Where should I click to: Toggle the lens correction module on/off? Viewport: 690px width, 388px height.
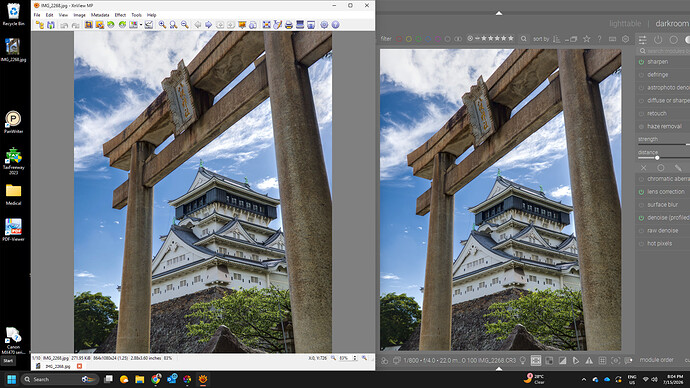(x=642, y=192)
